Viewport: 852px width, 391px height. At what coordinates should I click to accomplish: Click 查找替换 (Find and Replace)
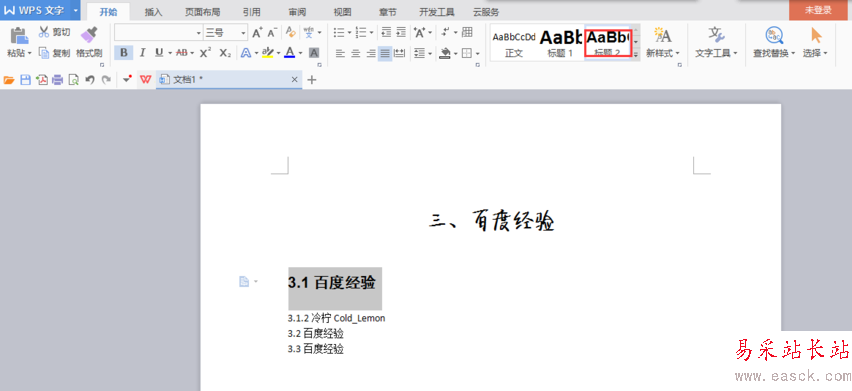coord(774,42)
